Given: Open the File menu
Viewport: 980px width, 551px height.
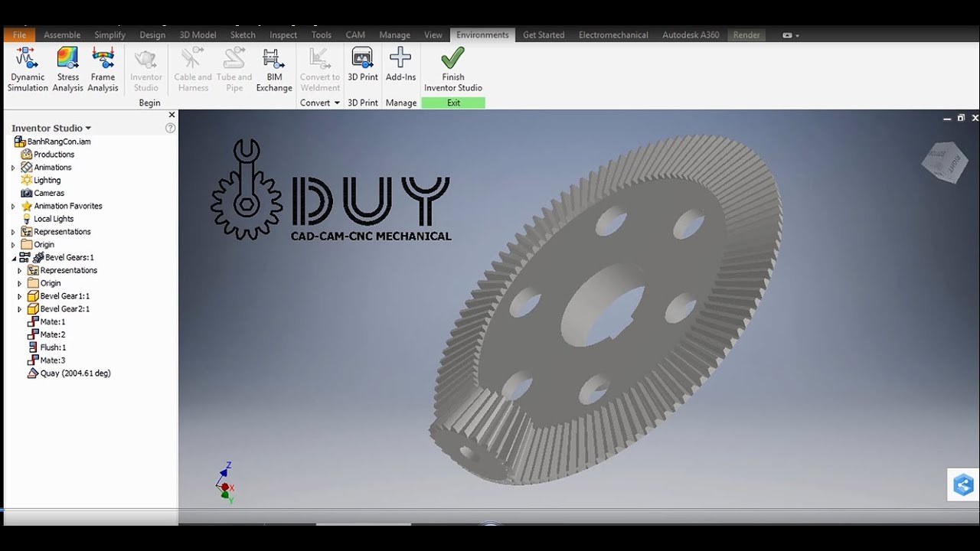Looking at the screenshot, I should [x=19, y=34].
